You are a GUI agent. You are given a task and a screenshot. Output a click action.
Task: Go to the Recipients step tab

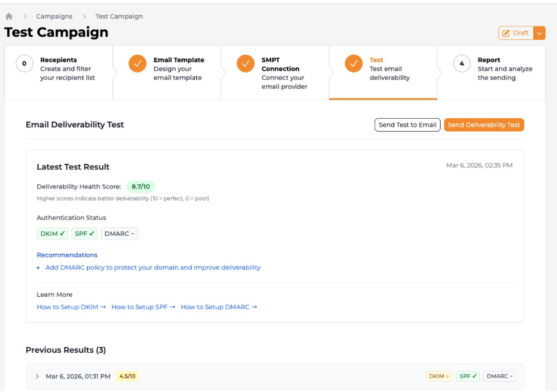click(x=65, y=69)
